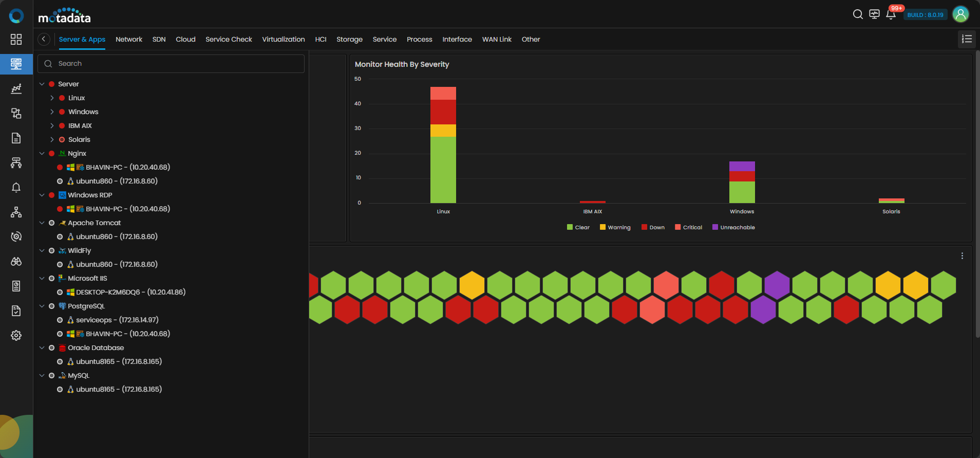
Task: Toggle the Down series in chart legend
Action: [x=653, y=227]
